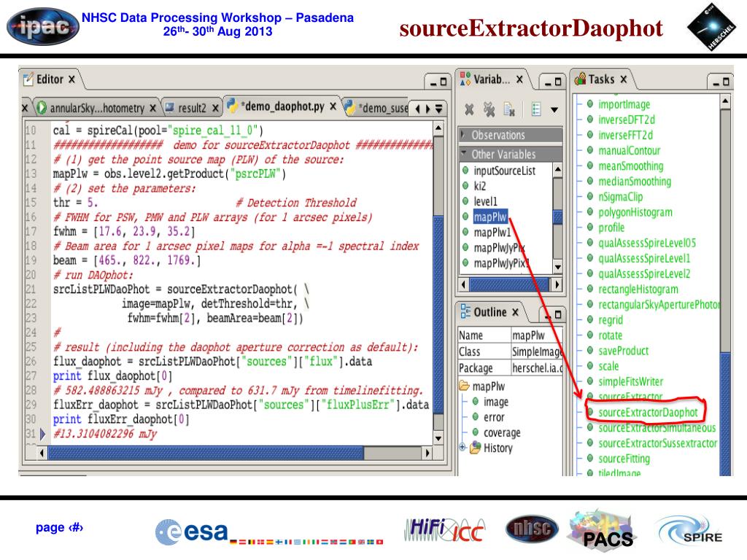This screenshot has height=560, width=747.
Task: Click the Python icon on demo_suse tab
Action: pyautogui.click(x=349, y=107)
